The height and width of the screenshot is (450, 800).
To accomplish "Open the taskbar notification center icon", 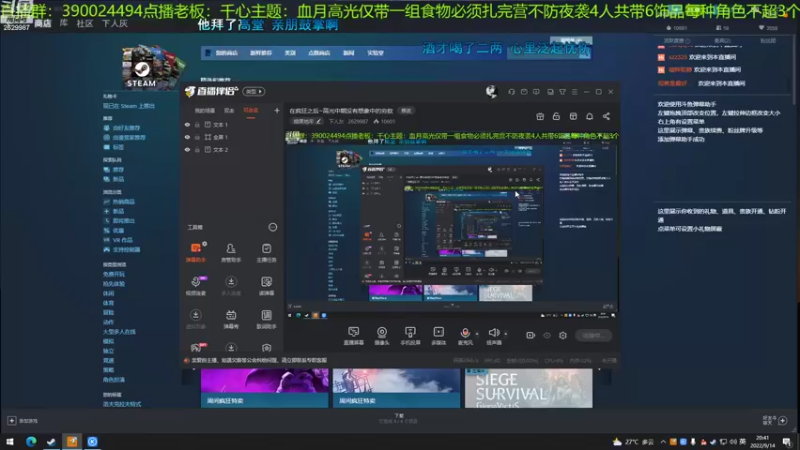I will pos(787,442).
